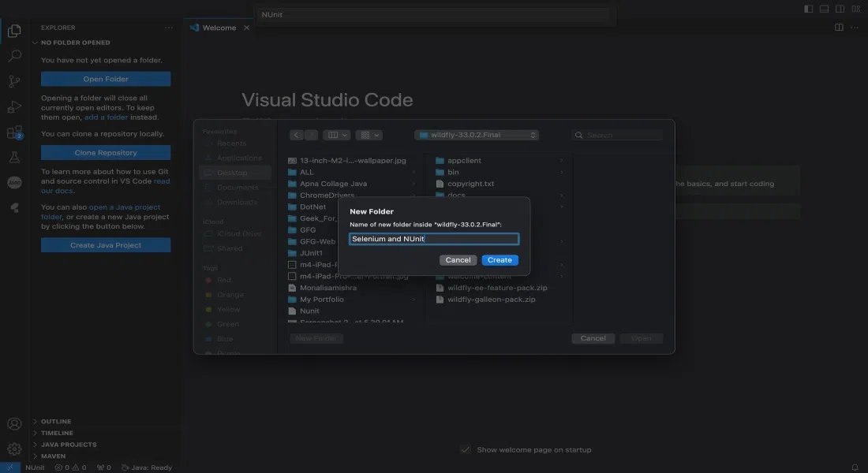
Task: Click the Clone Repository button
Action: pyautogui.click(x=106, y=153)
